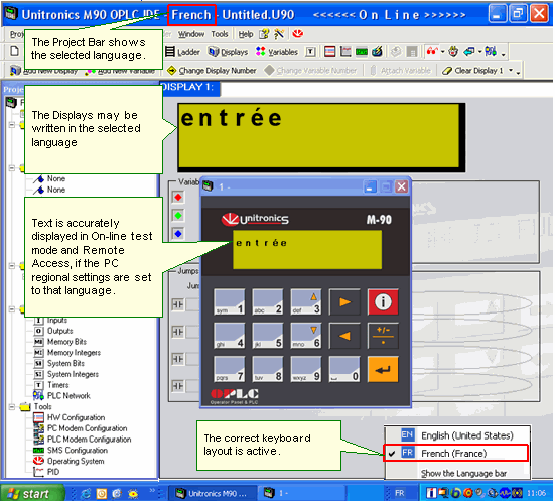Click the blue return arrow toolbar icon
The height and width of the screenshot is (502, 555).
pyautogui.click(x=469, y=52)
